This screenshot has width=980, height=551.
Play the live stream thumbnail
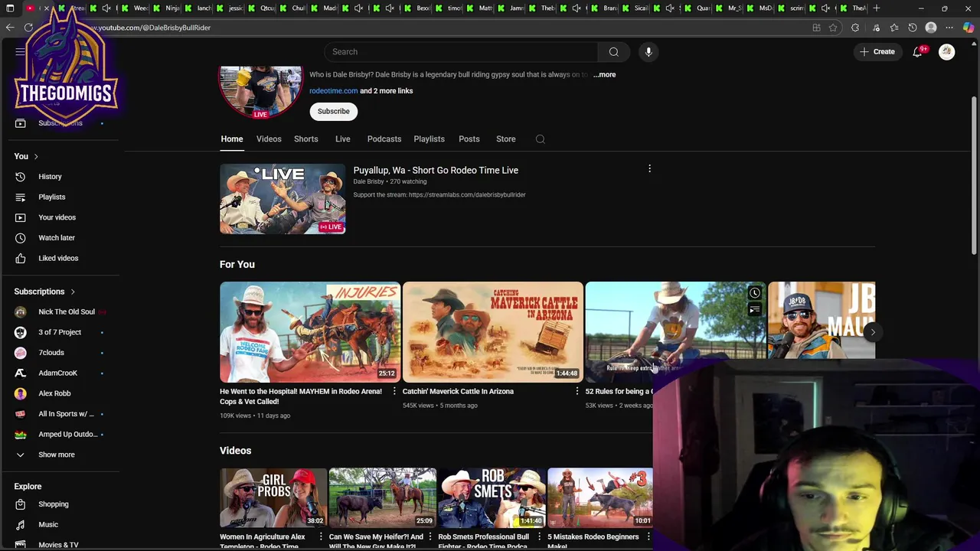[x=283, y=199]
